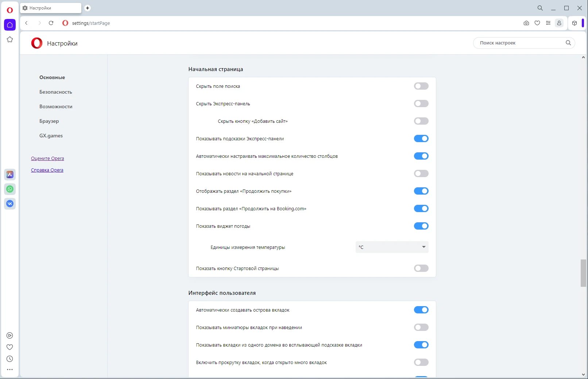Image resolution: width=588 pixels, height=379 pixels.
Task: Take a snapshot with the camera icon
Action: (x=526, y=23)
